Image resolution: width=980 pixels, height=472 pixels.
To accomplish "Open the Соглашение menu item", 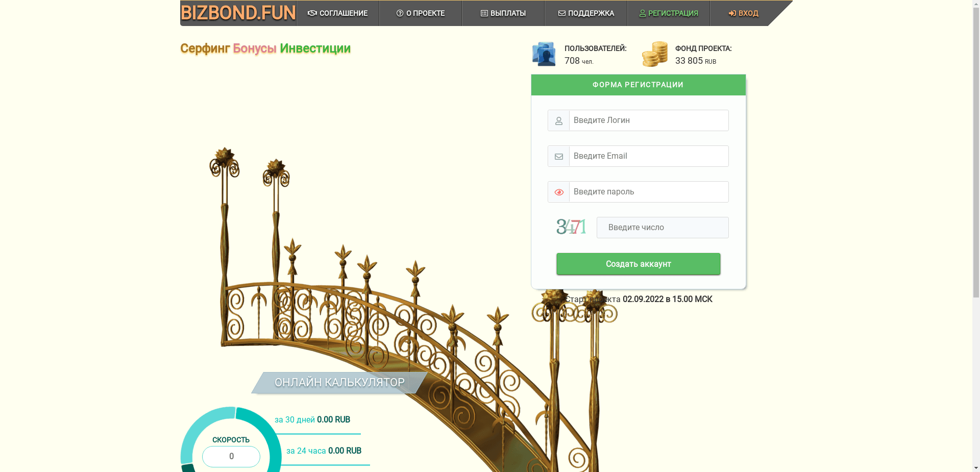I will [x=337, y=13].
